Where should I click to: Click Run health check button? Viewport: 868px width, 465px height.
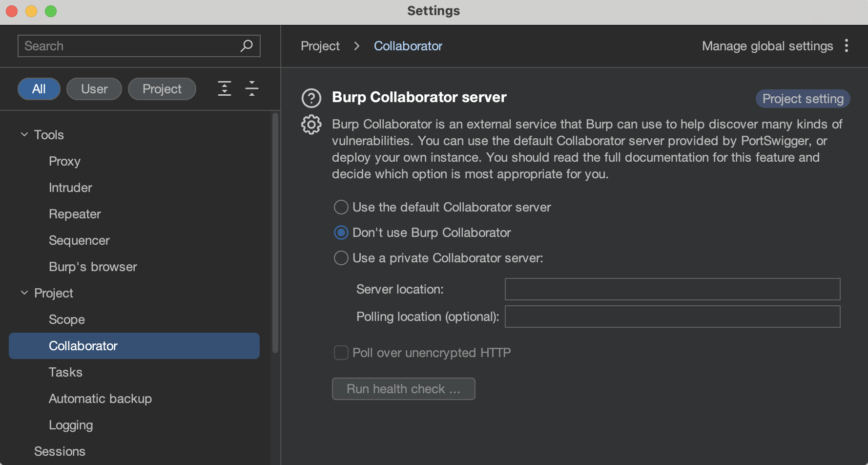click(403, 389)
